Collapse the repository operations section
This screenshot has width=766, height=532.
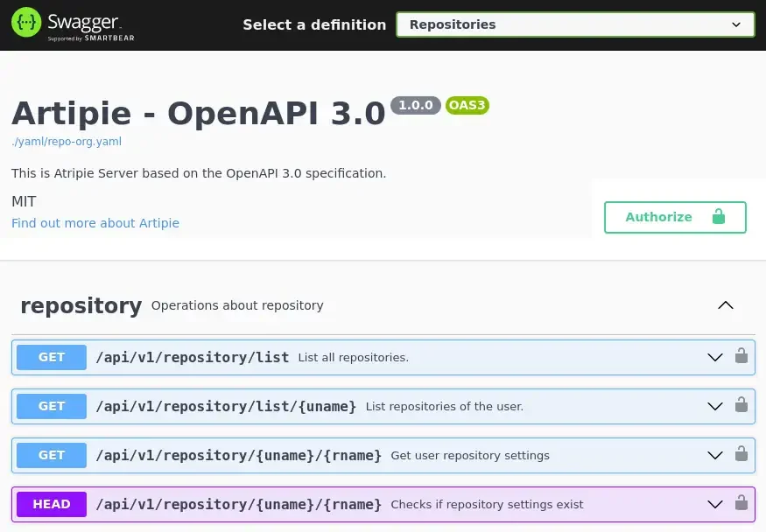click(726, 305)
